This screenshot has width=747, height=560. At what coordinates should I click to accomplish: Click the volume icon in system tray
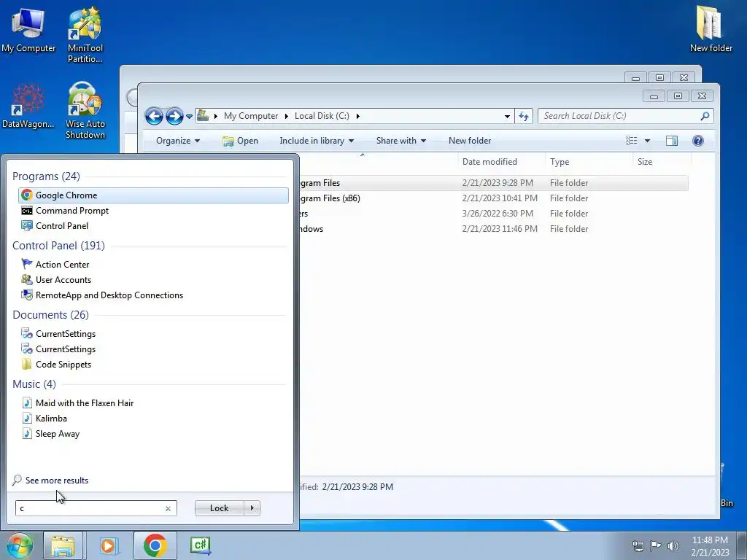673,546
